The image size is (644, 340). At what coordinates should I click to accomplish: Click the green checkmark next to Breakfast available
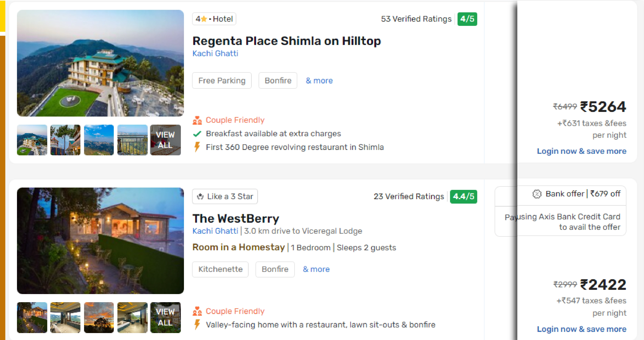197,134
